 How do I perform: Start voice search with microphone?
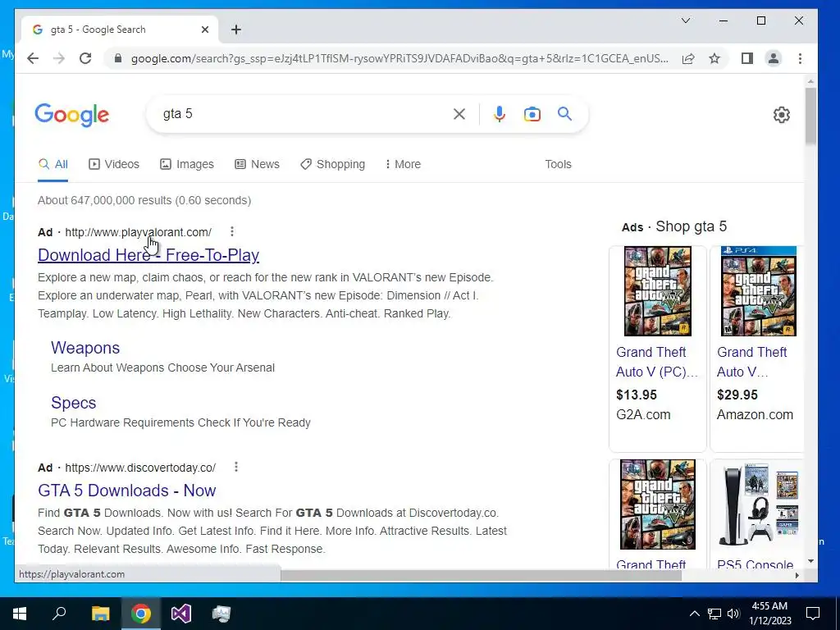(500, 114)
